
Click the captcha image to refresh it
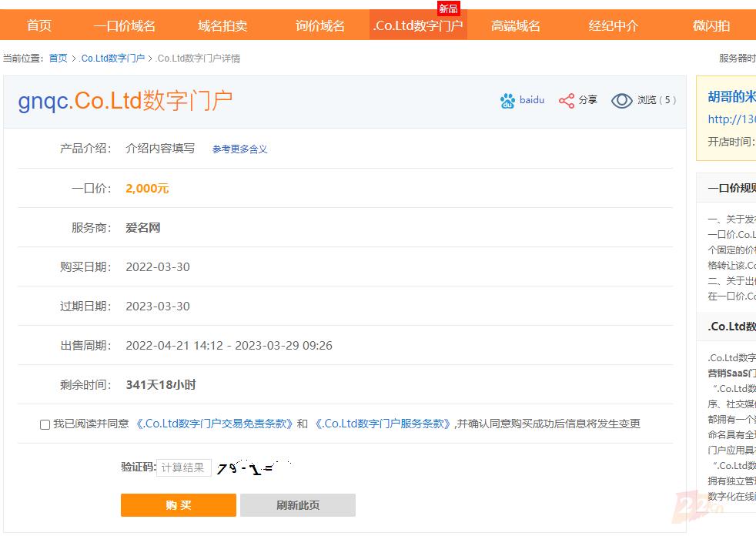[253, 467]
